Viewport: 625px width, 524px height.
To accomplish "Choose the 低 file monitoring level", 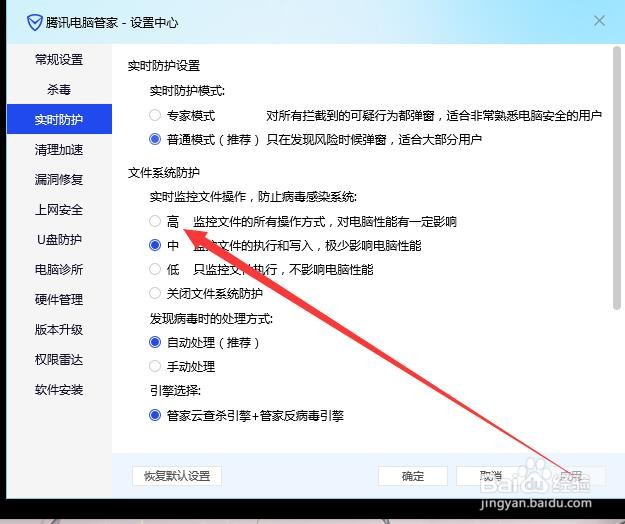I will pyautogui.click(x=155, y=269).
